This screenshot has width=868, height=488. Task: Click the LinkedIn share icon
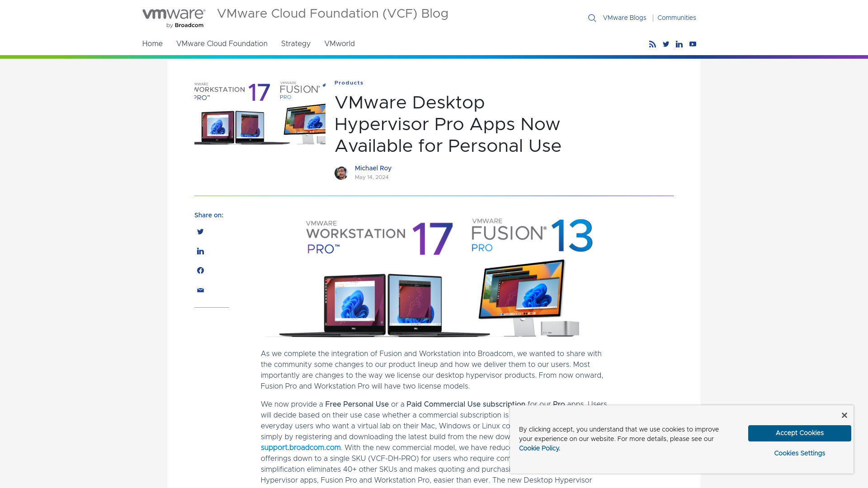[x=200, y=251]
